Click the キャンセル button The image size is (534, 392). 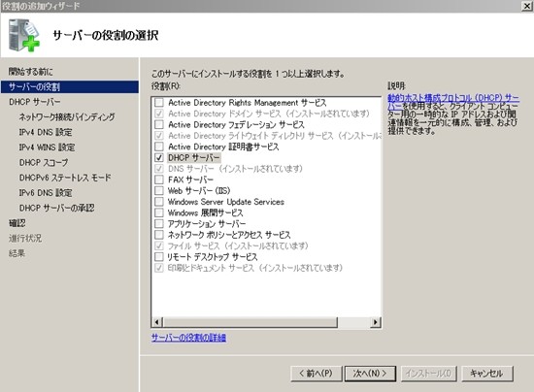[x=486, y=374]
